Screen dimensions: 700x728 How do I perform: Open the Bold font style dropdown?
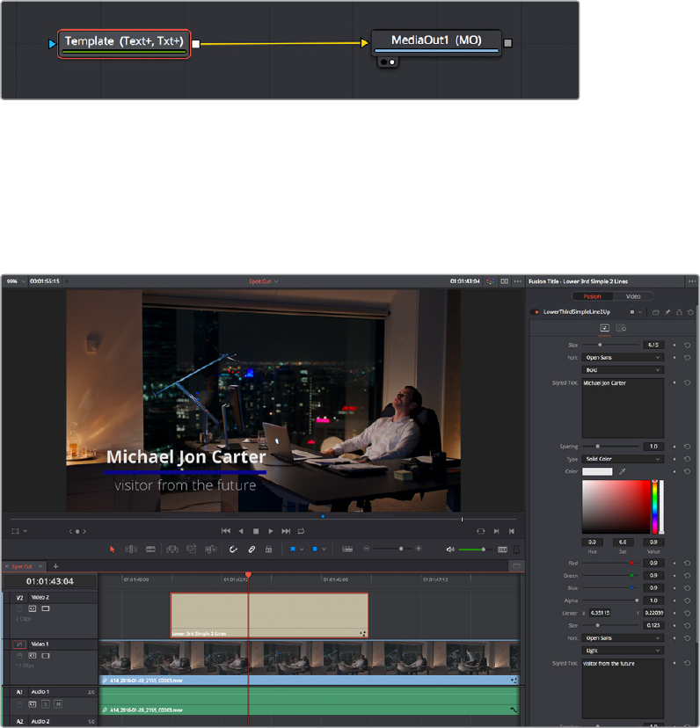pos(623,370)
